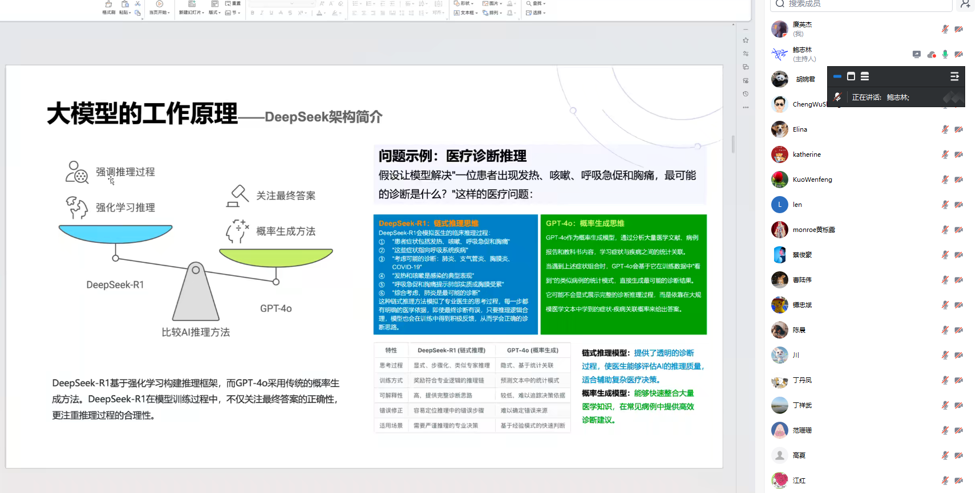Screen dimensions: 980x493
Task: Select katherine in the member list
Action: [807, 154]
